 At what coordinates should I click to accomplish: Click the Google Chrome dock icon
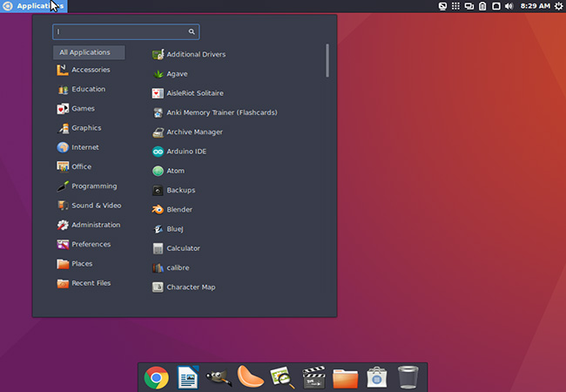(x=157, y=377)
